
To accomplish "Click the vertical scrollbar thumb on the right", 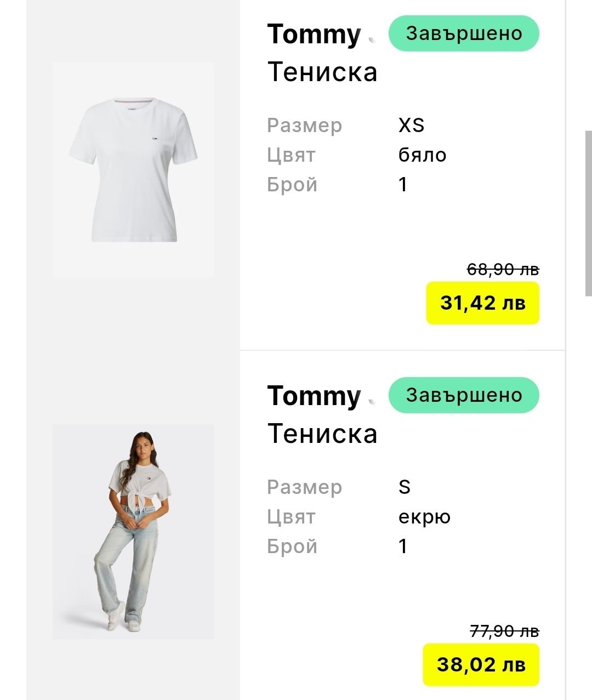I will coord(588,214).
